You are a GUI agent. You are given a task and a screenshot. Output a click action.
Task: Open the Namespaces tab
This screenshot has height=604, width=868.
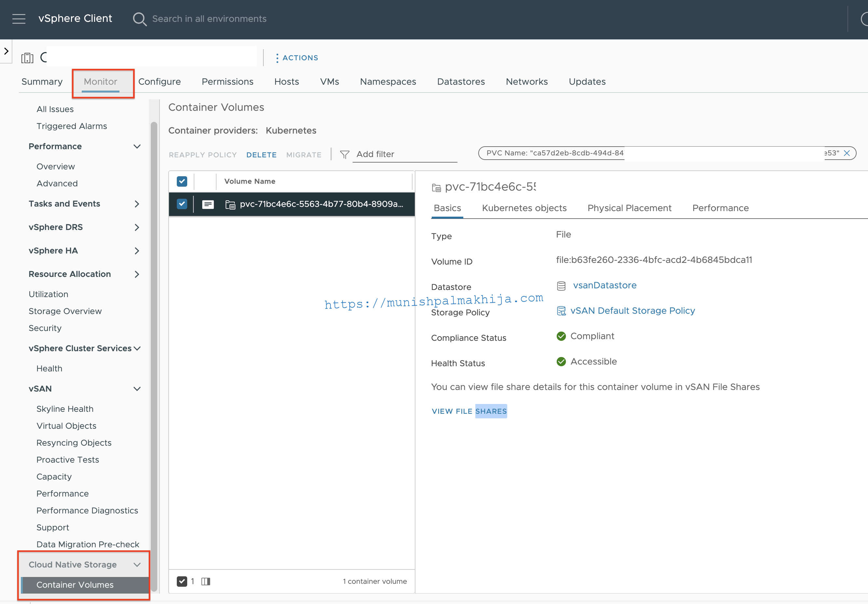point(388,82)
